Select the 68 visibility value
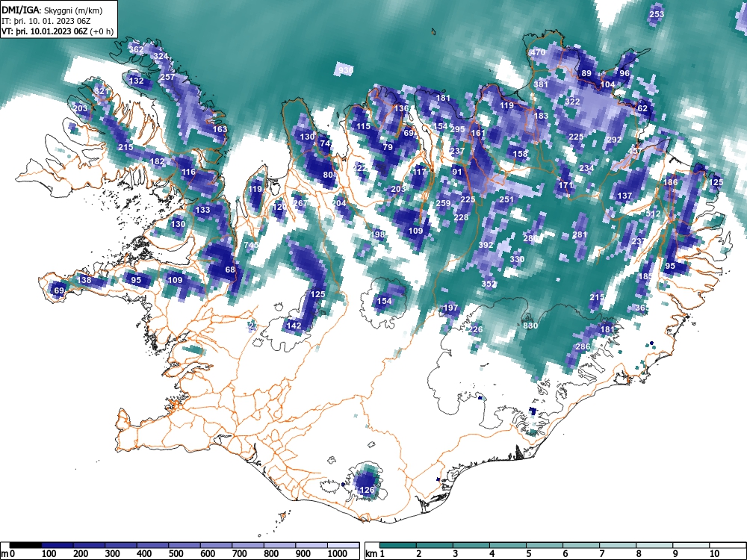 (x=230, y=270)
